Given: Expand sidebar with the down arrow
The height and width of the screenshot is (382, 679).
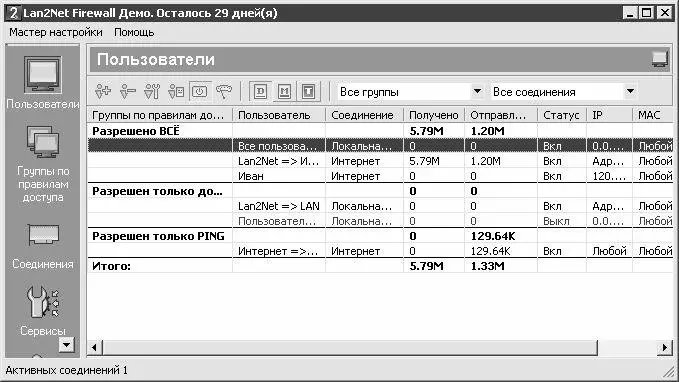Looking at the screenshot, I should pyautogui.click(x=66, y=345).
